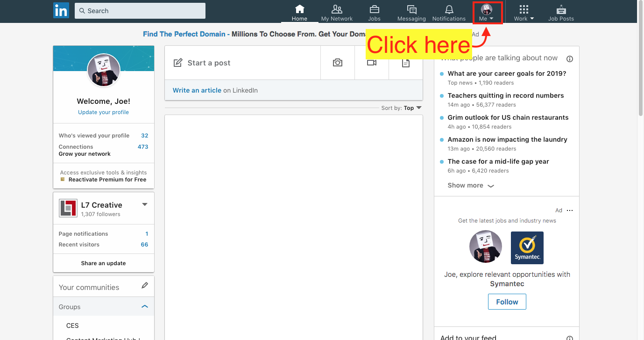
Task: Click into the Search field
Action: [140, 11]
